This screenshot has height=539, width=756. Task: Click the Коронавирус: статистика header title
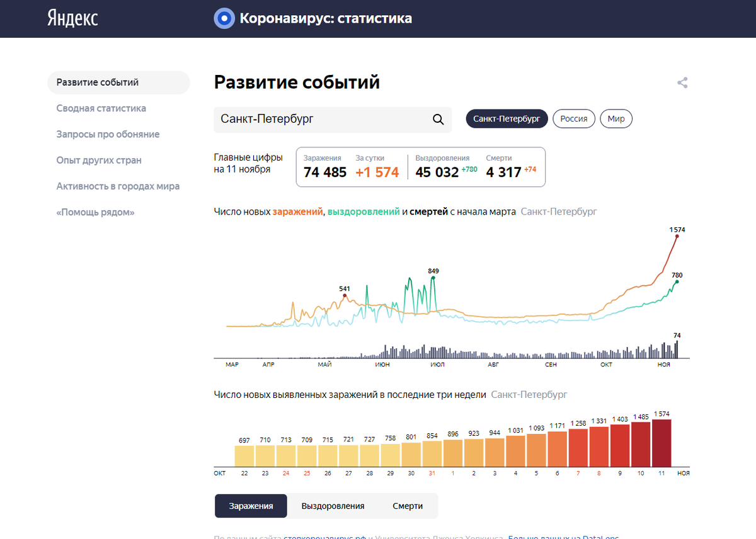(x=326, y=18)
